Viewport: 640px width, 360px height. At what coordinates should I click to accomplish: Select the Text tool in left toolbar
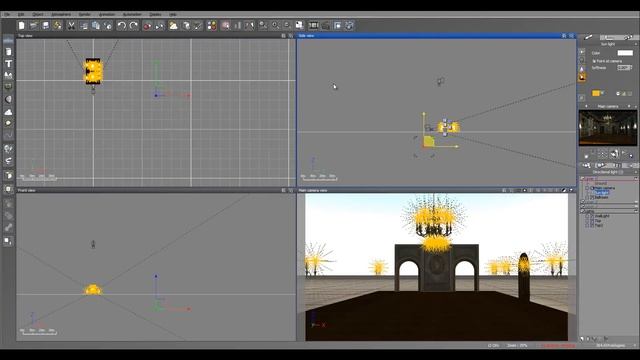point(8,64)
